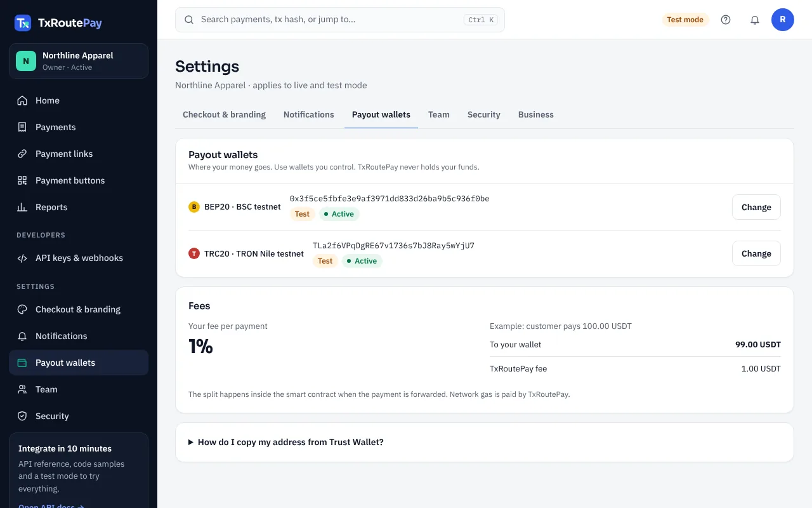Viewport: 812px width, 508px height.
Task: Click the 1% fee value
Action: pos(200,346)
